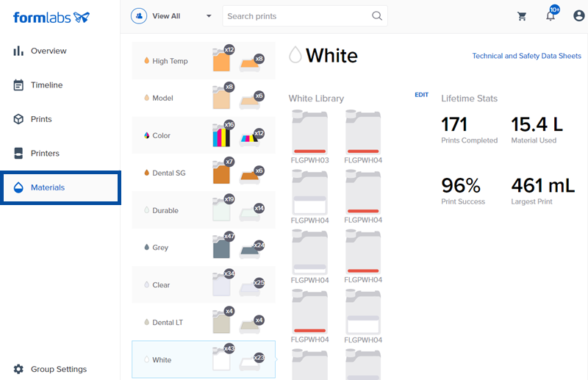Click the Model tank icon x6
The image size is (588, 380).
[250, 102]
